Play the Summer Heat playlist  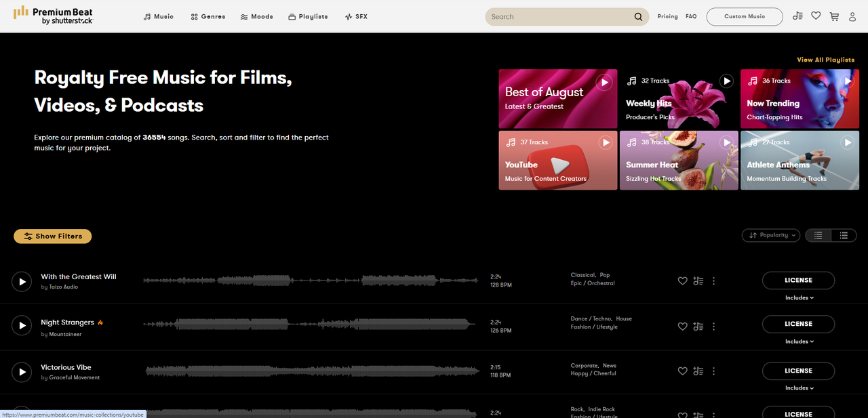[x=726, y=142]
